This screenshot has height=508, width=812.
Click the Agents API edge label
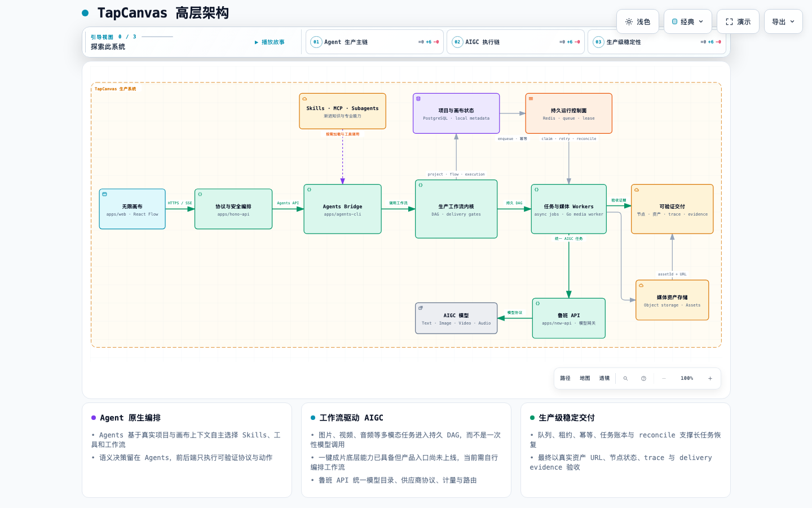288,203
